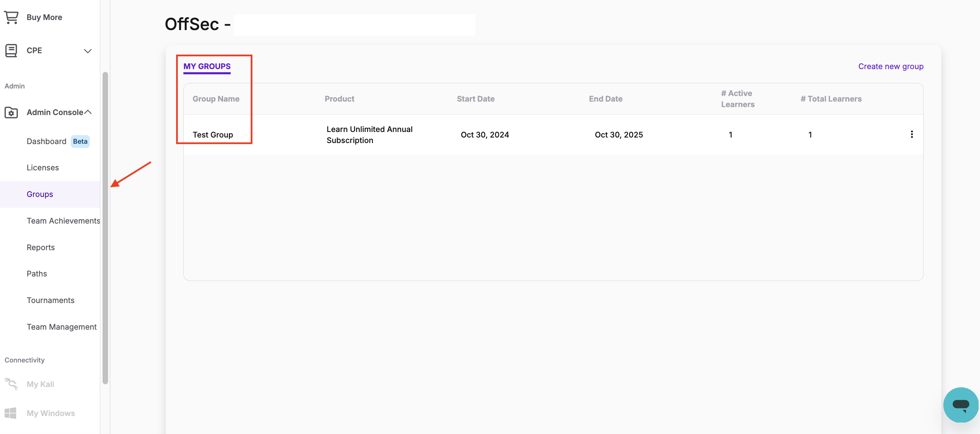Go to Team Management page
980x434 pixels.
pyautogui.click(x=61, y=327)
